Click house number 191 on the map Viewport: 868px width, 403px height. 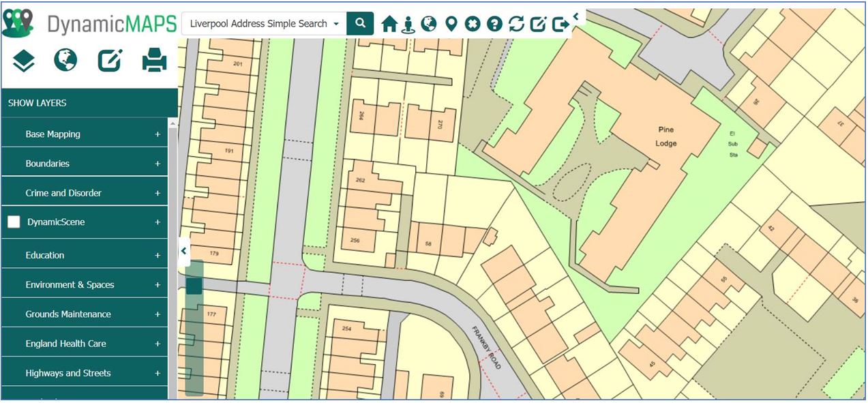click(228, 150)
